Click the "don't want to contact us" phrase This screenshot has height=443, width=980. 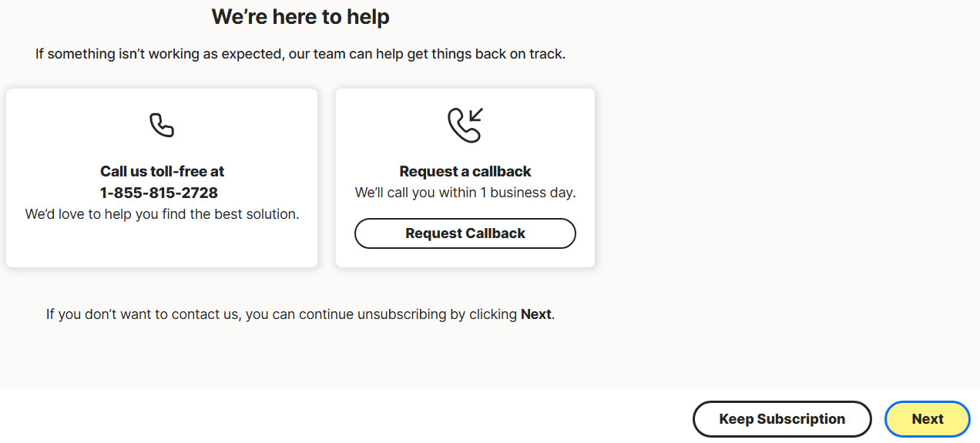coord(161,314)
